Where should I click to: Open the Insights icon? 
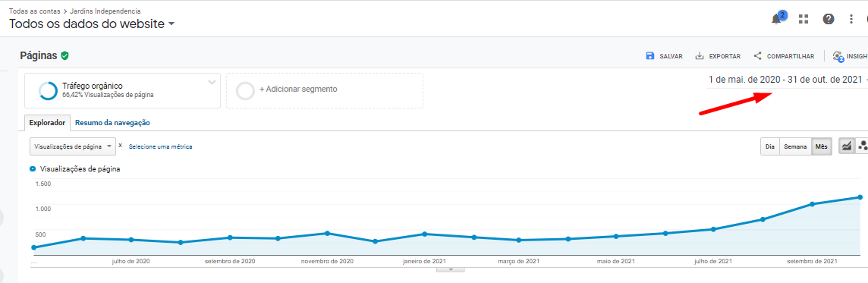(x=838, y=56)
